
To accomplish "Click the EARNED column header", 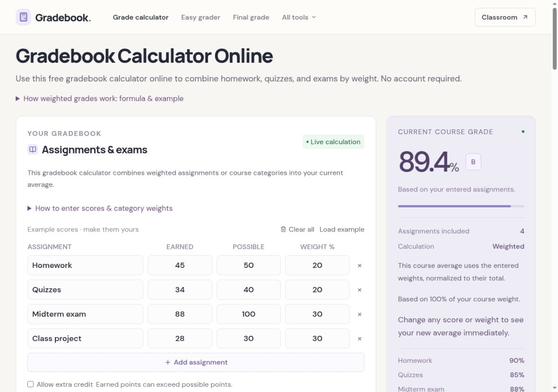I will click(x=180, y=247).
